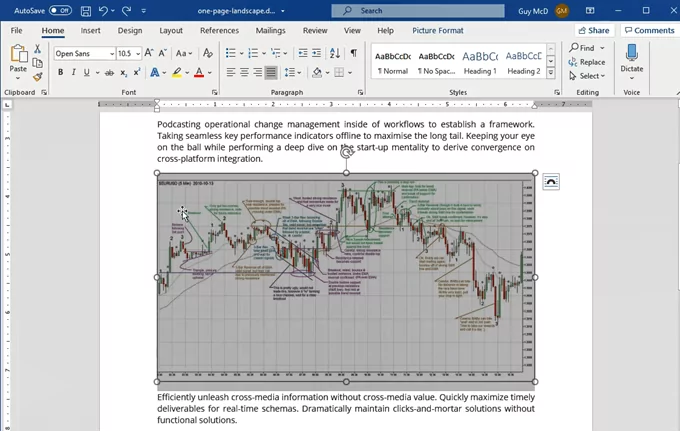
Task: Open the Comments button
Action: coord(650,30)
